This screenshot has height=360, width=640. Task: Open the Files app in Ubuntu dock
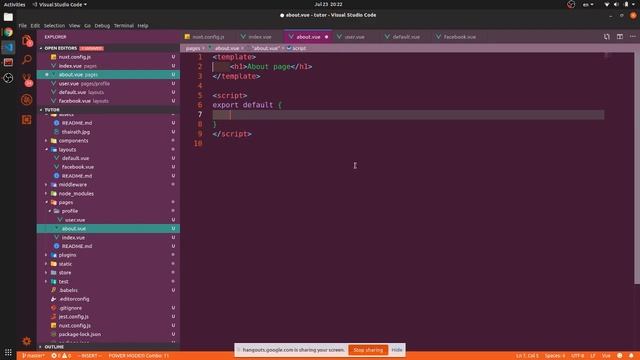8,17
